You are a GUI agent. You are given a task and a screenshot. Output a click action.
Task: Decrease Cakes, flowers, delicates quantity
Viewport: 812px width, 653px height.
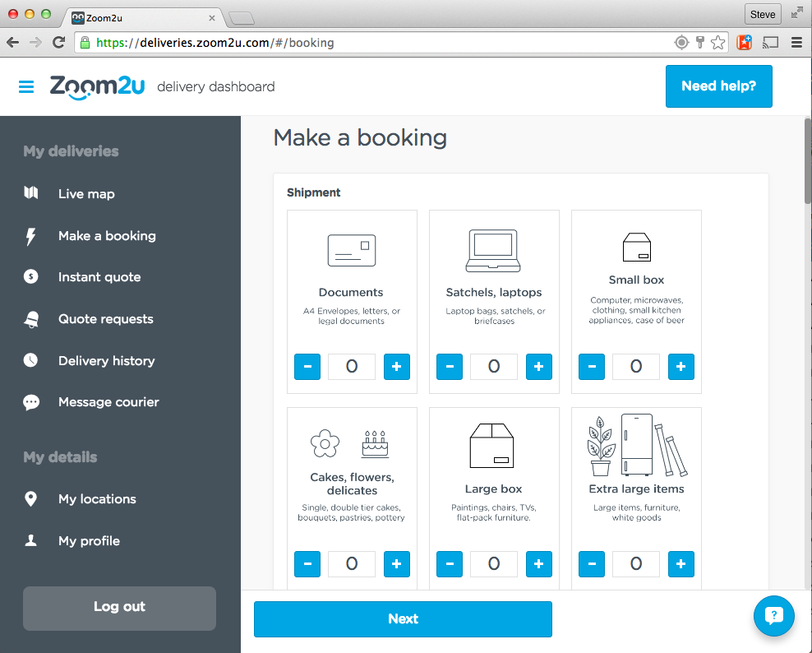pos(307,564)
